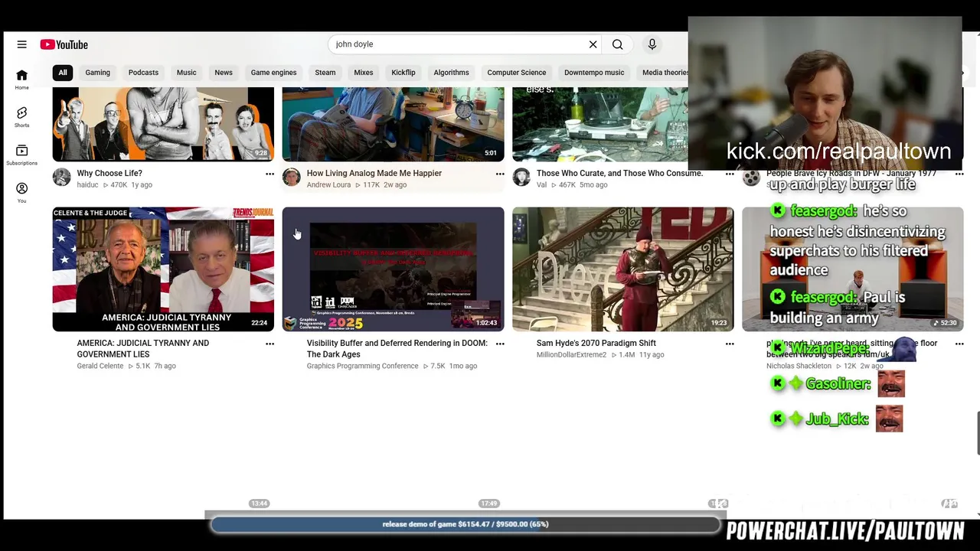Open haiduc channel avatar
Viewport: 980px width, 551px height.
[61, 178]
